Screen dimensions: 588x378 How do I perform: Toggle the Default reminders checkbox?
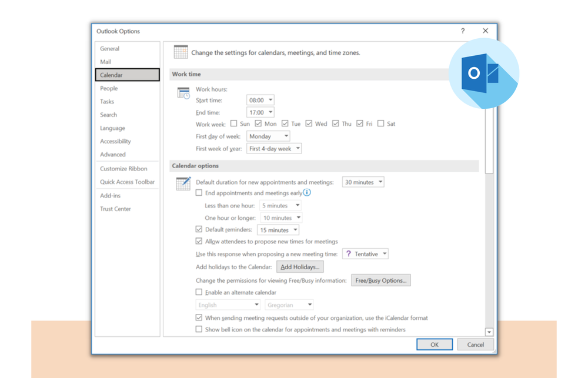[x=199, y=229]
